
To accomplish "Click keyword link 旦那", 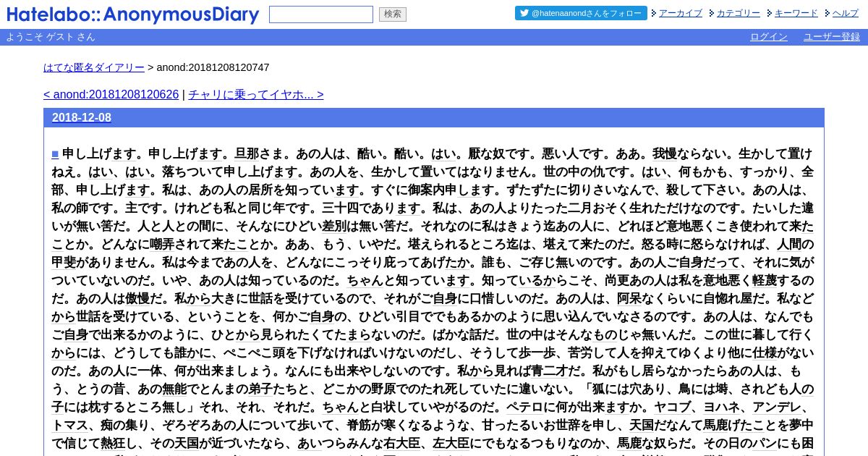I will (247, 153).
